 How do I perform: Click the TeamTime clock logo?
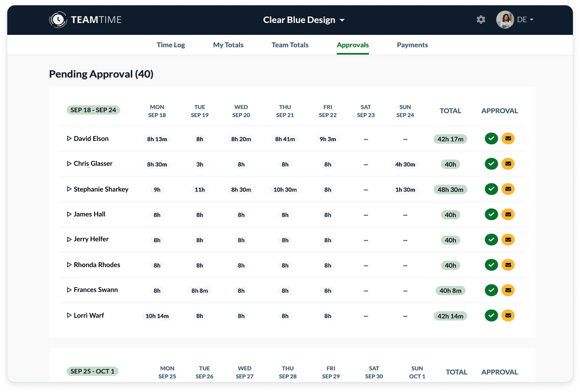click(58, 19)
